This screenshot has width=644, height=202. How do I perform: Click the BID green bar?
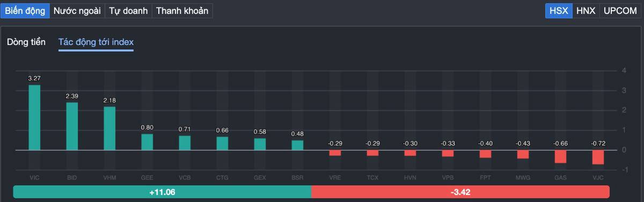point(72,126)
